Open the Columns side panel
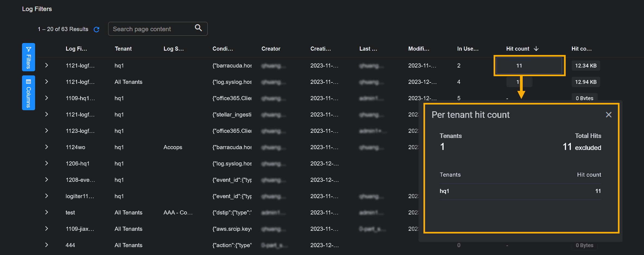The image size is (644, 255). pyautogui.click(x=29, y=93)
